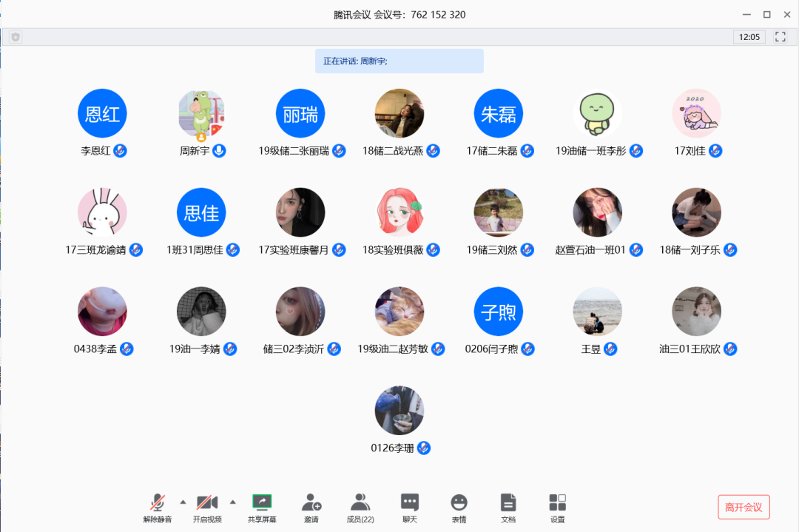Unmute microphone with 解除静音 button
The height and width of the screenshot is (532, 799).
click(x=158, y=503)
